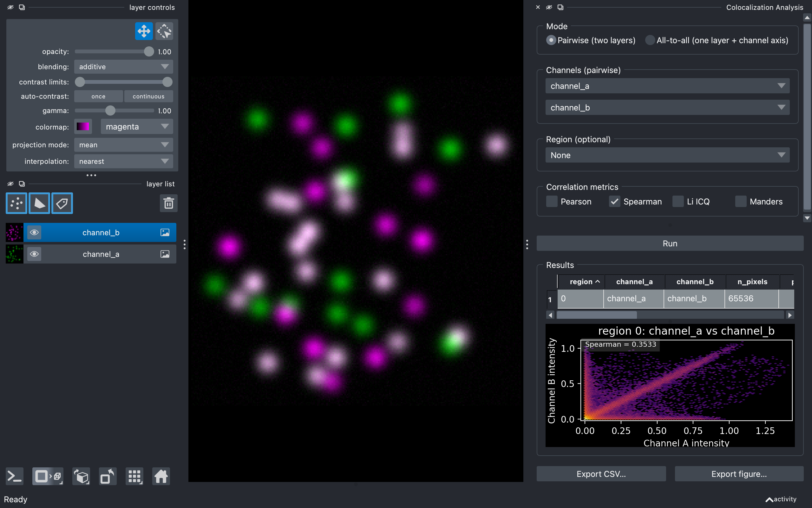
Task: Click the upper contrast limits handle
Action: point(167,82)
